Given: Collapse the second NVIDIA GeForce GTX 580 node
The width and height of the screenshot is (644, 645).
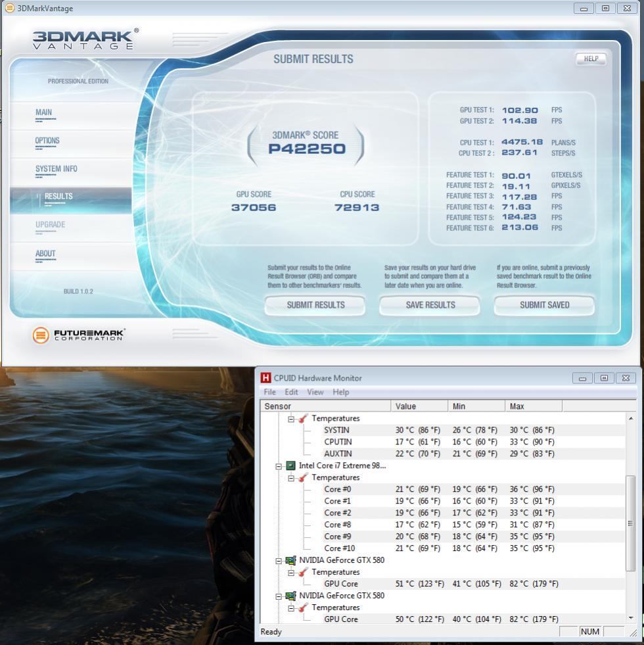Looking at the screenshot, I should point(279,596).
